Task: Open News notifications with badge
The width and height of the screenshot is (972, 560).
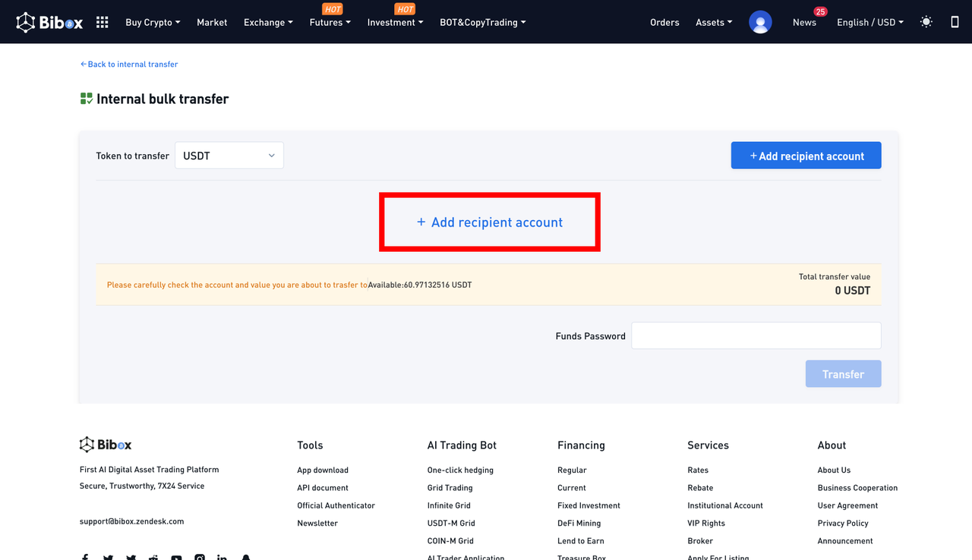Action: point(804,22)
